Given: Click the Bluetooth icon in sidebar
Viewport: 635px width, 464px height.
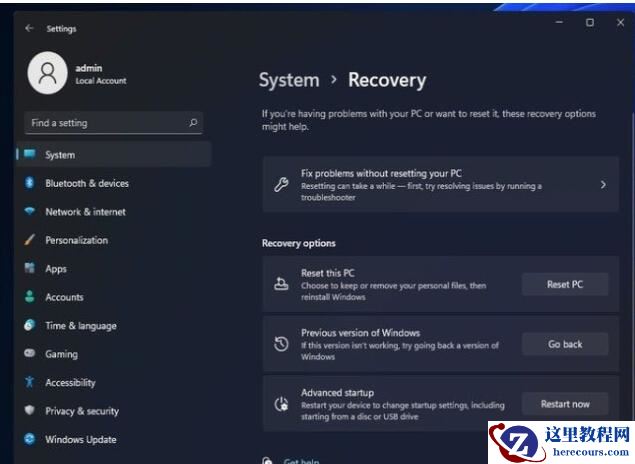Looking at the screenshot, I should point(29,183).
